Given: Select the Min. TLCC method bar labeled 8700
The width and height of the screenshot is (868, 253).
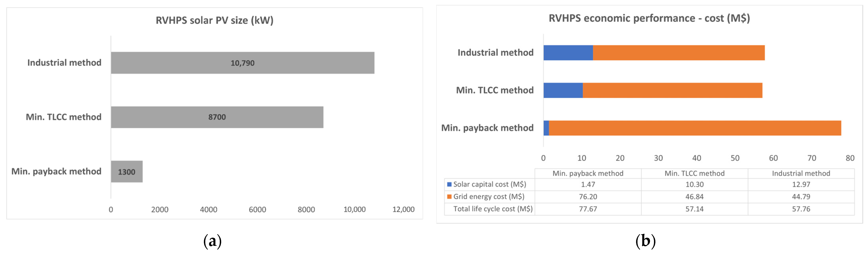Looking at the screenshot, I should (x=217, y=117).
